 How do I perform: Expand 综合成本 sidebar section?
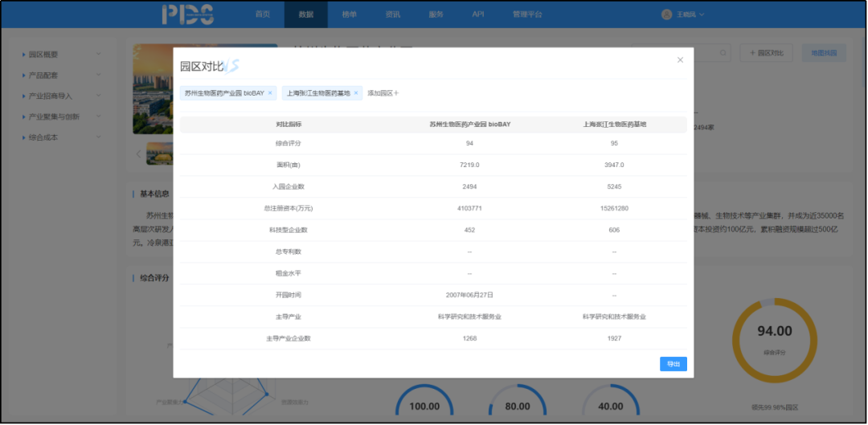pyautogui.click(x=61, y=137)
